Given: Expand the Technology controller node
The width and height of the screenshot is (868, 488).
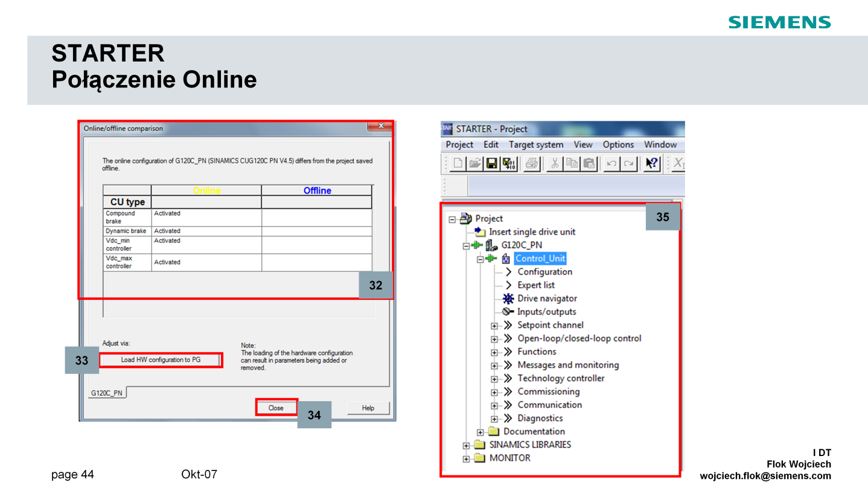Looking at the screenshot, I should point(494,379).
